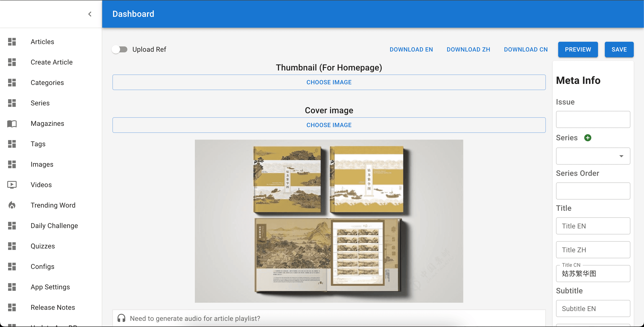Click the Videos play icon

coord(12,185)
